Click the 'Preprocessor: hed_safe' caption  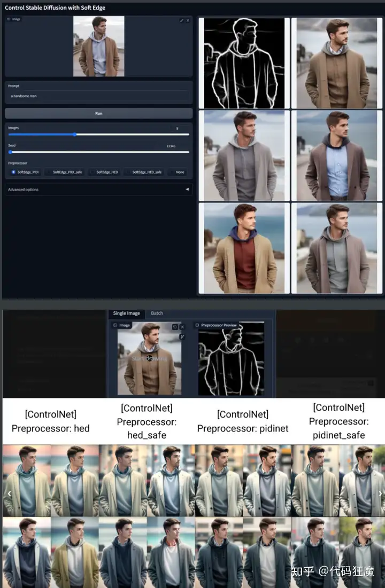147,428
